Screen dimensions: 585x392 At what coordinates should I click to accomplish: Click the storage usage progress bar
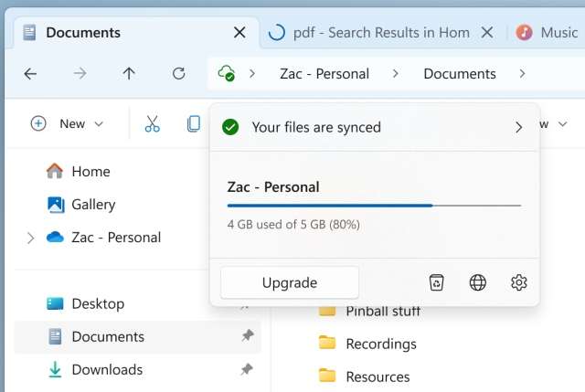374,206
